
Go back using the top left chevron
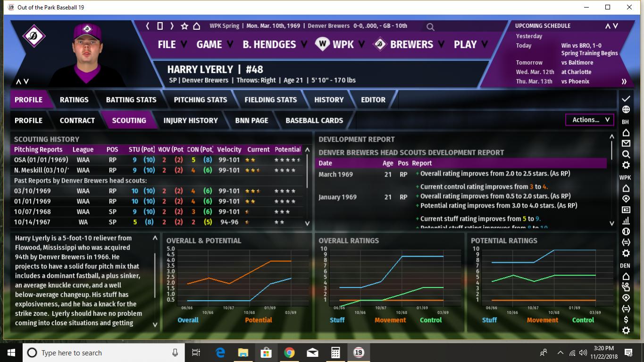point(148,26)
